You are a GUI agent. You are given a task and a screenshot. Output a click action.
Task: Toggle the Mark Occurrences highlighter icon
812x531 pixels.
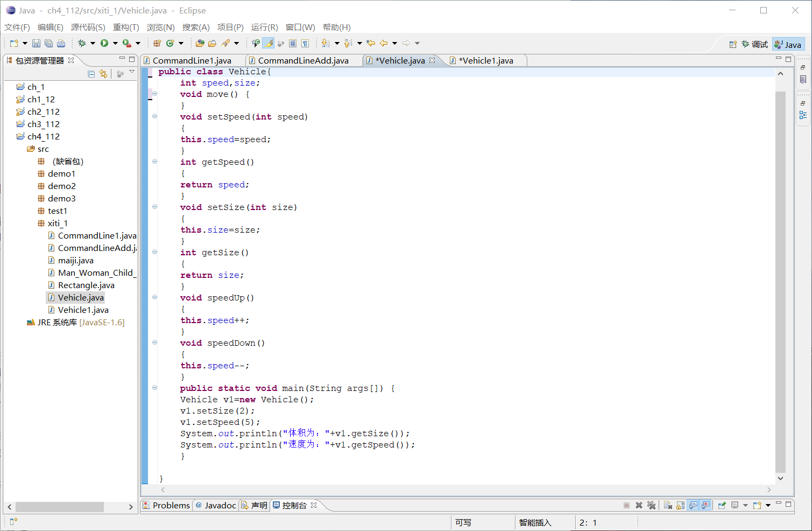pos(268,43)
